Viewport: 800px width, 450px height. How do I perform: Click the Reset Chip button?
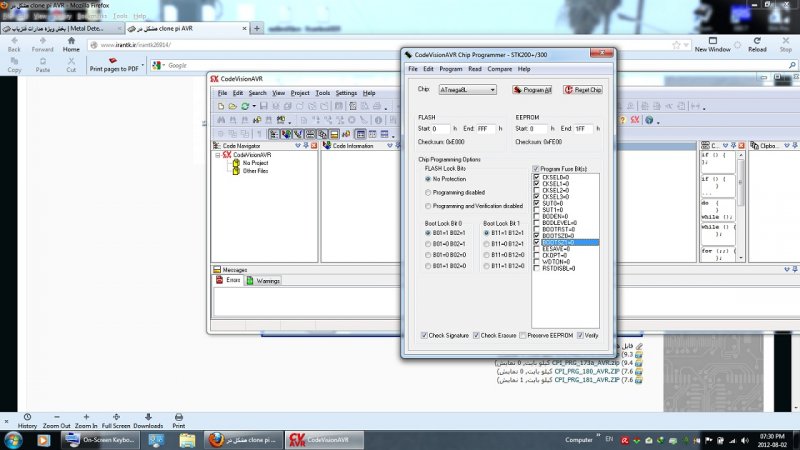(x=583, y=90)
